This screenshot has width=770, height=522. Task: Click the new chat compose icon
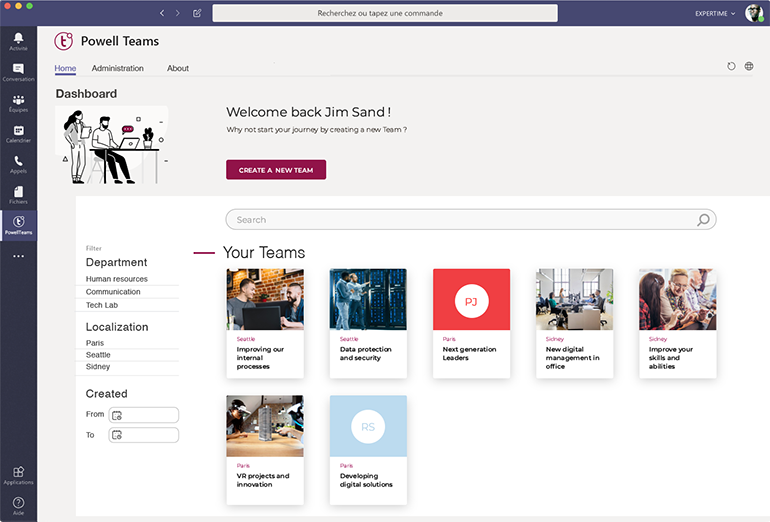(197, 13)
